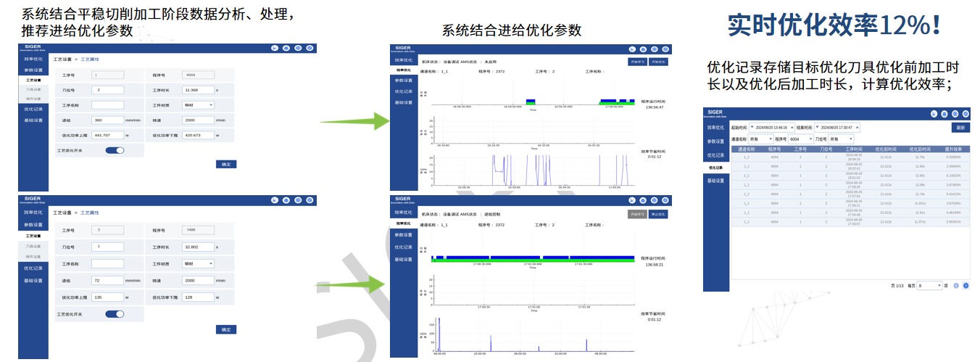The image size is (980, 362).
Task: Open 效率优化 in the records window sidebar
Action: point(716,128)
